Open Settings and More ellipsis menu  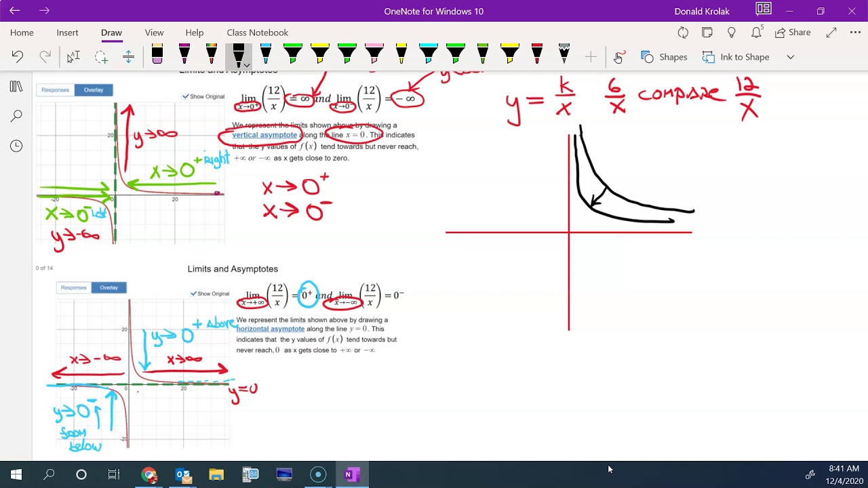(855, 33)
